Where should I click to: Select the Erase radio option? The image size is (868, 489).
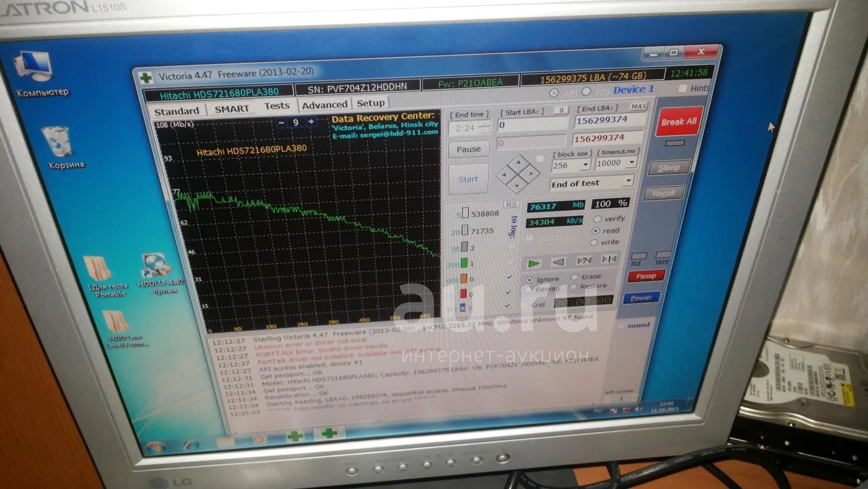click(x=574, y=277)
